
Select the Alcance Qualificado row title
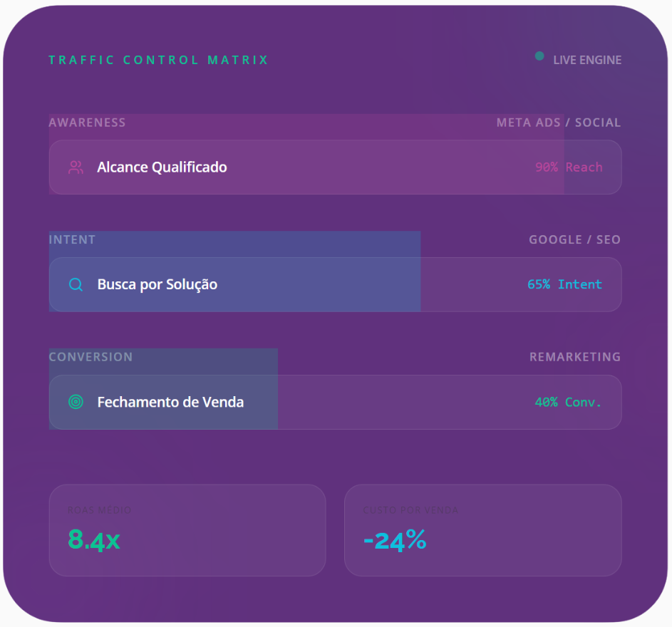pos(162,167)
